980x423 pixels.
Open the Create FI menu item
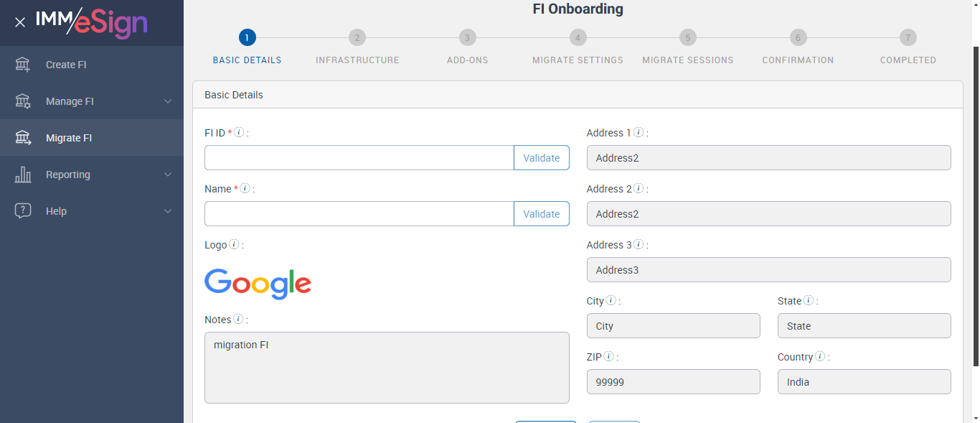(x=66, y=65)
